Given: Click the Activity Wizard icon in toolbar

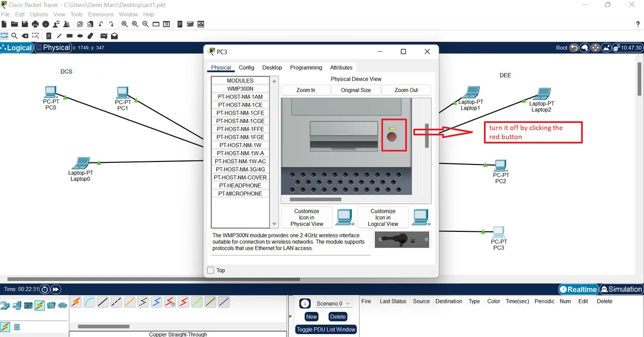Looking at the screenshot, I should pyautogui.click(x=66, y=24).
